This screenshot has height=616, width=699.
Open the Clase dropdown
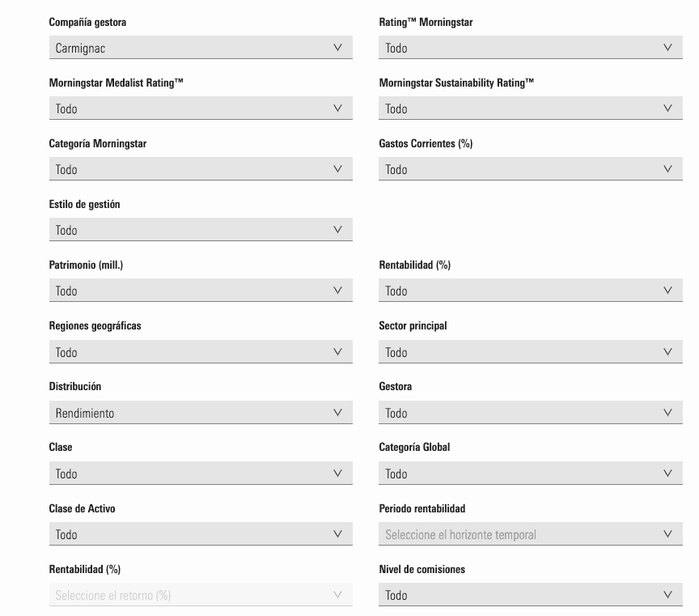(201, 473)
